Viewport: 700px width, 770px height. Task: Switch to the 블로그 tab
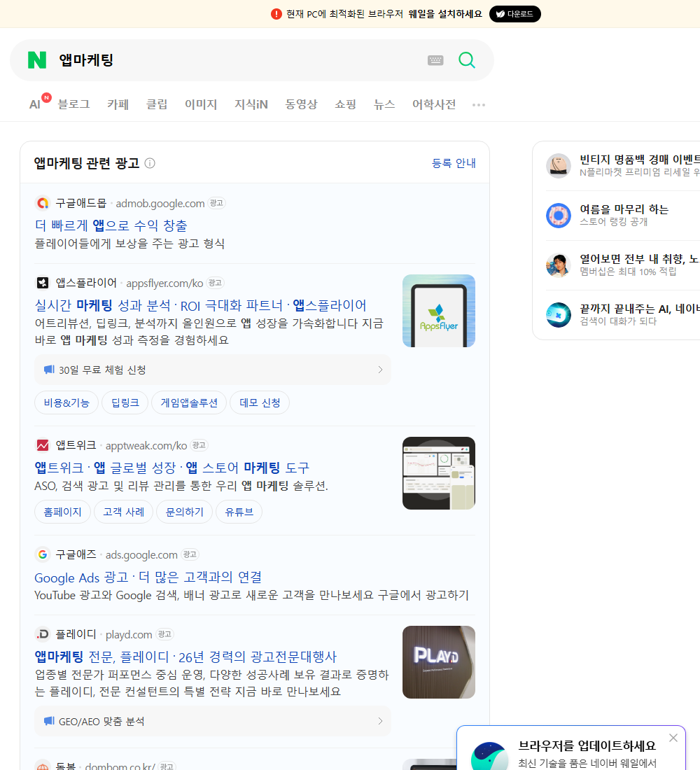pos(73,104)
